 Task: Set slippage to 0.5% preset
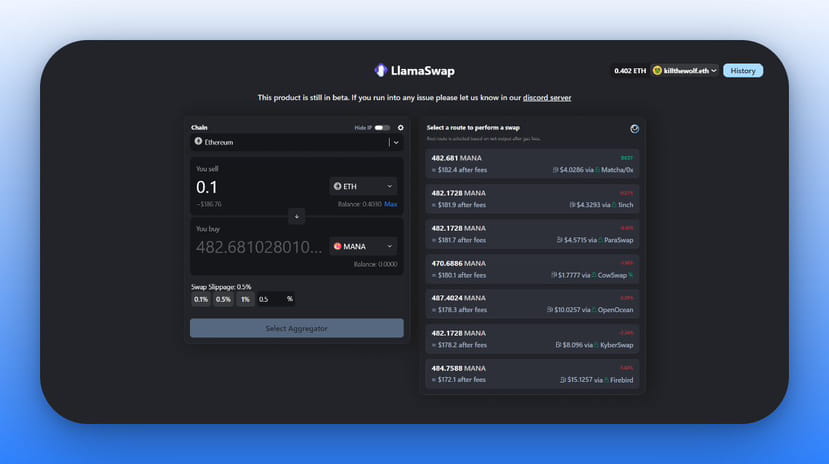pyautogui.click(x=223, y=299)
